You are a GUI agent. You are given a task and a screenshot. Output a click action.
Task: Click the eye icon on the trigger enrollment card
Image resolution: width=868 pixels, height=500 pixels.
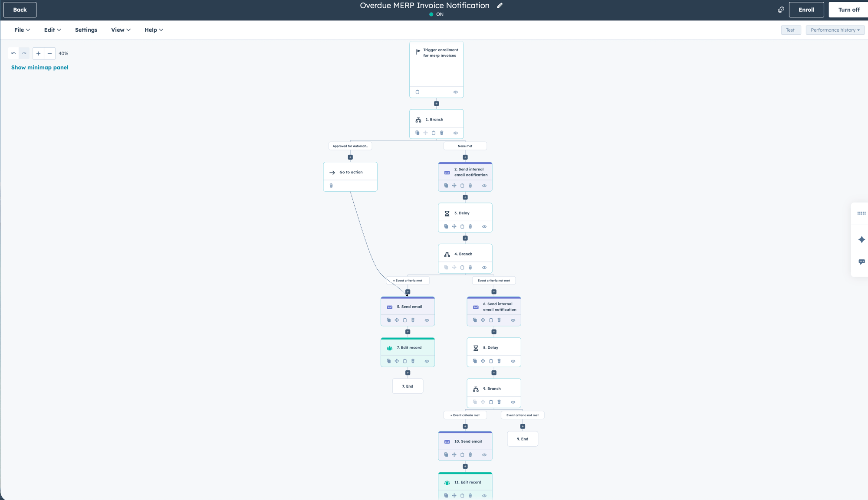click(x=455, y=92)
